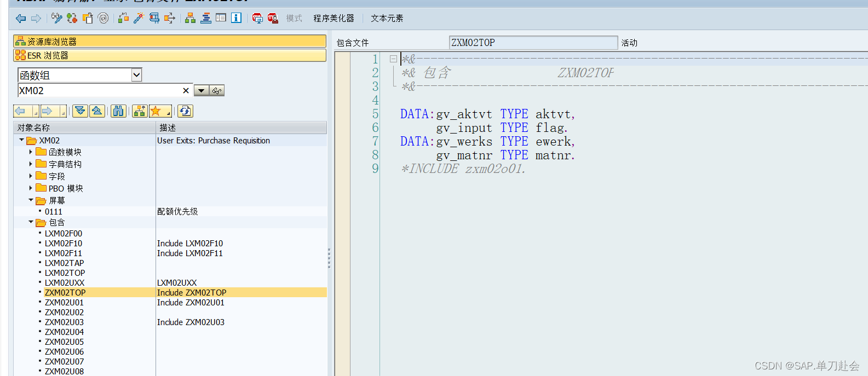Click the Active/Inactive switch icon
Image resolution: width=868 pixels, height=376 pixels.
pyautogui.click(x=72, y=18)
